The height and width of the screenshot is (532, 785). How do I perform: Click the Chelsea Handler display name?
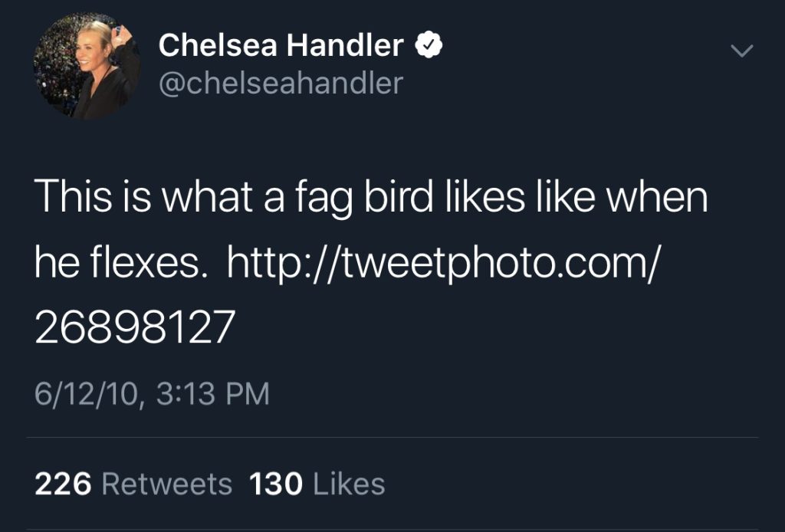281,45
